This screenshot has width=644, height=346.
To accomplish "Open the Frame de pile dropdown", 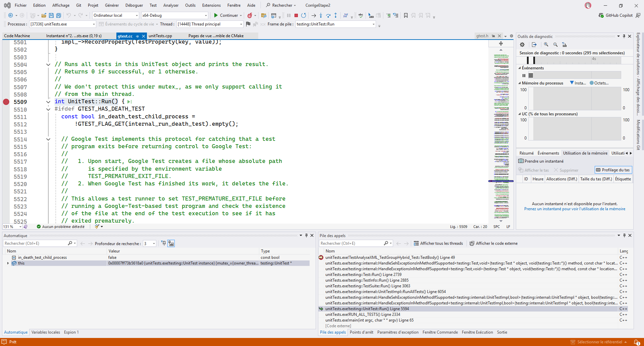I will [336, 24].
